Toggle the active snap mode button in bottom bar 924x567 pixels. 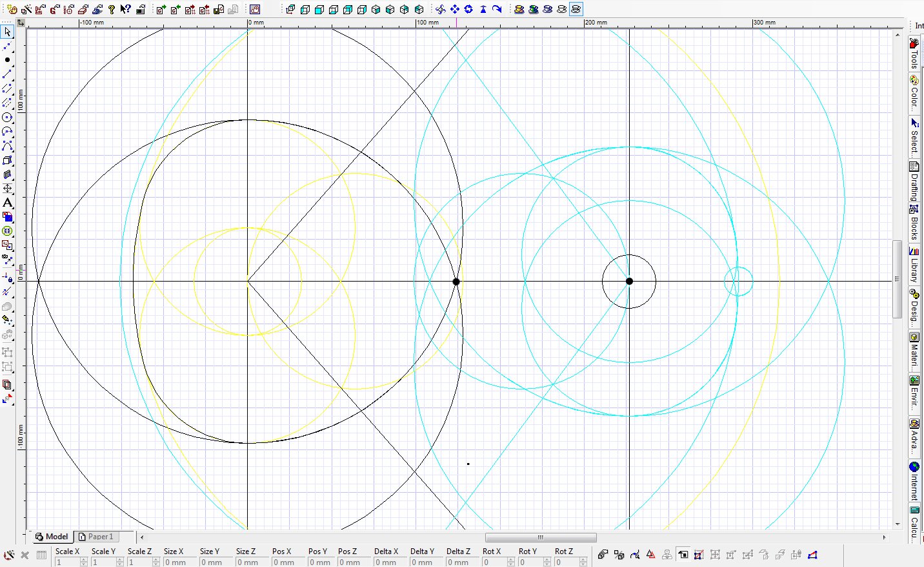click(683, 555)
